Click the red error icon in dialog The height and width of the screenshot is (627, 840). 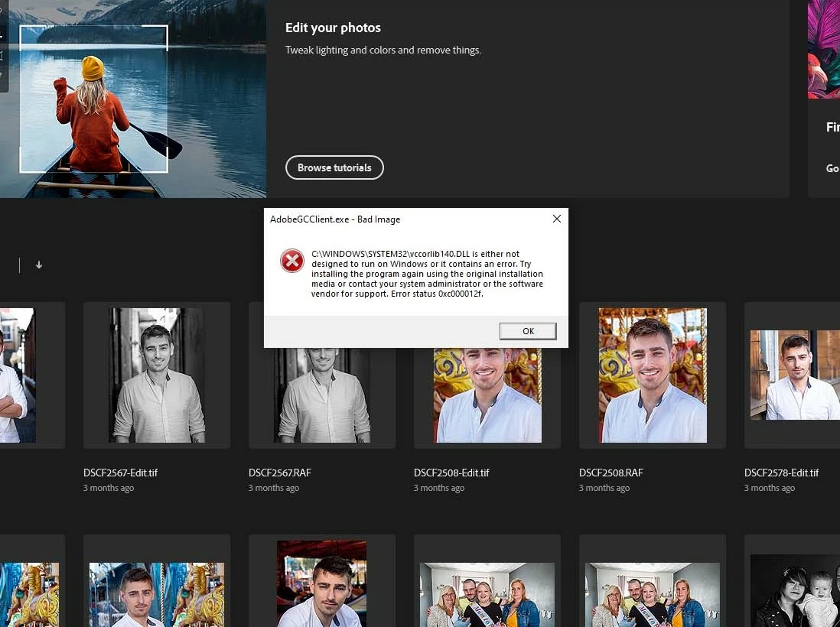292,261
